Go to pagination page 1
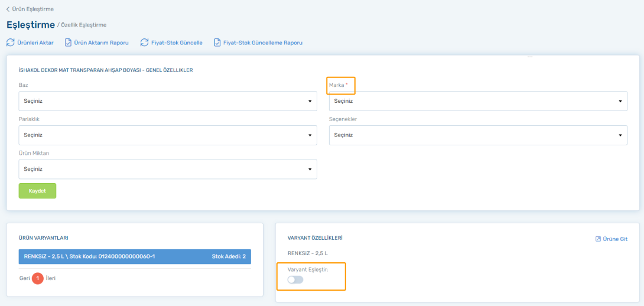The image size is (644, 306). point(38,278)
